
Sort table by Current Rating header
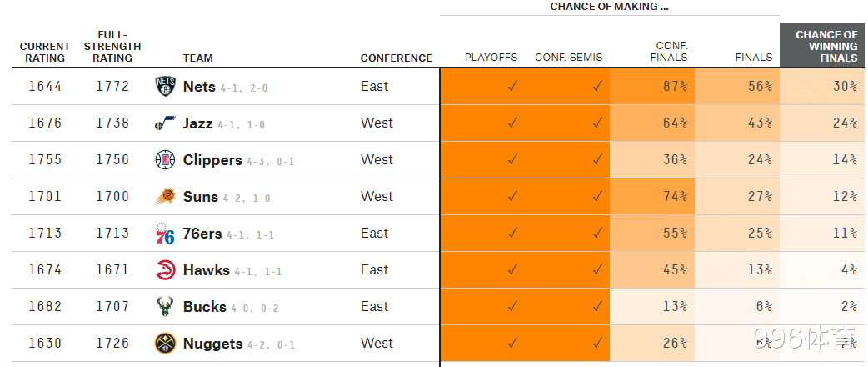[45, 52]
